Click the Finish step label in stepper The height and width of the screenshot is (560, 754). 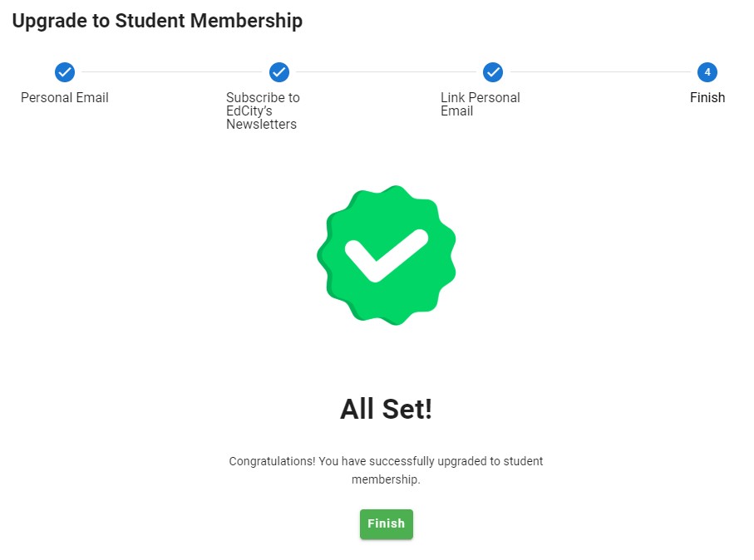707,98
